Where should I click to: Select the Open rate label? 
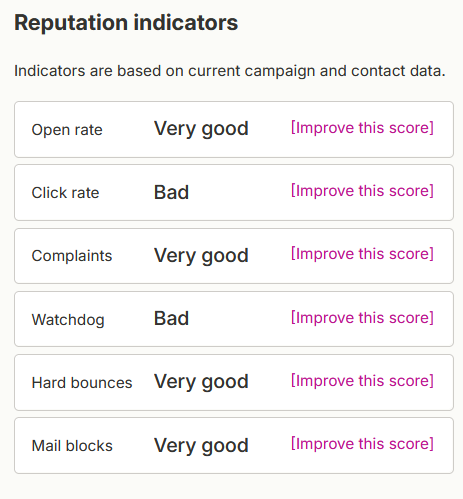point(67,130)
